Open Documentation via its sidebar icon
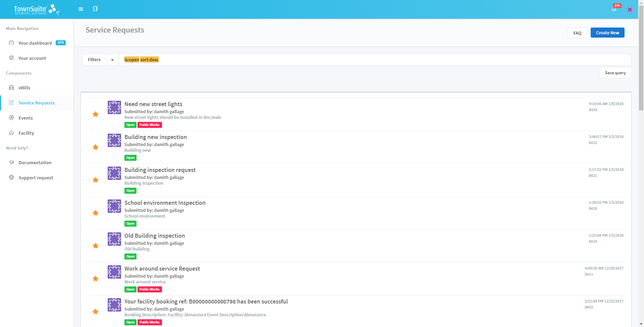Viewport: 644px width, 327px height. (x=11, y=162)
